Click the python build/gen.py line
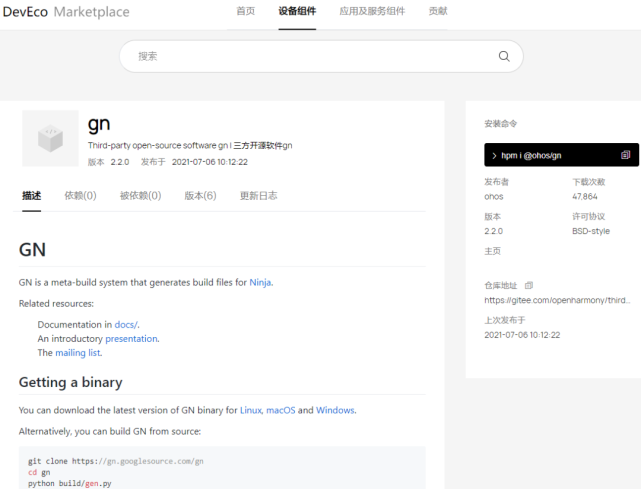Viewport: 641px width, 489px height. tap(69, 483)
